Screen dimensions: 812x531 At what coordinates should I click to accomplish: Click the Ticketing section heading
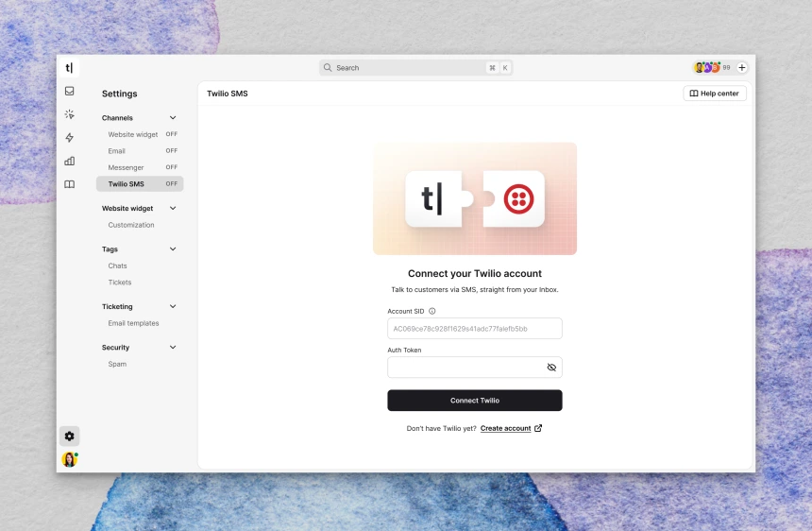[x=117, y=307]
